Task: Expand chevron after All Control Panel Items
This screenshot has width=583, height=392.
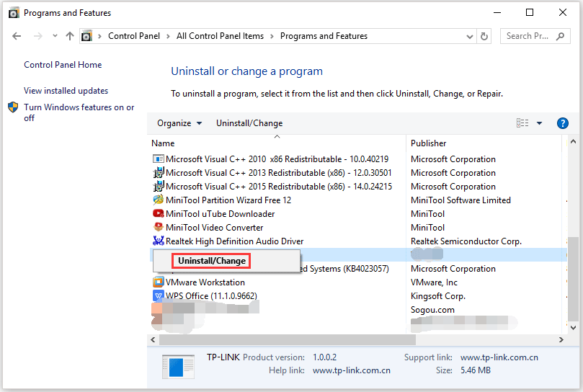Action: (272, 36)
